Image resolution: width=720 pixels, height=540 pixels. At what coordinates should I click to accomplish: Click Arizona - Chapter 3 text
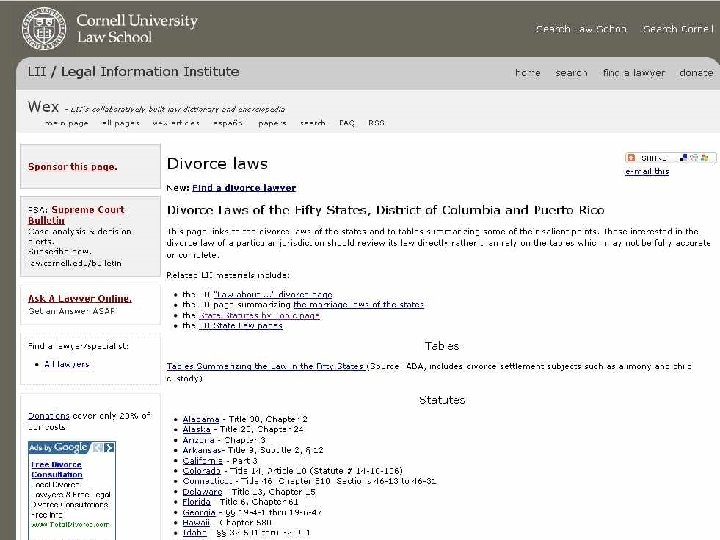[x=224, y=440]
